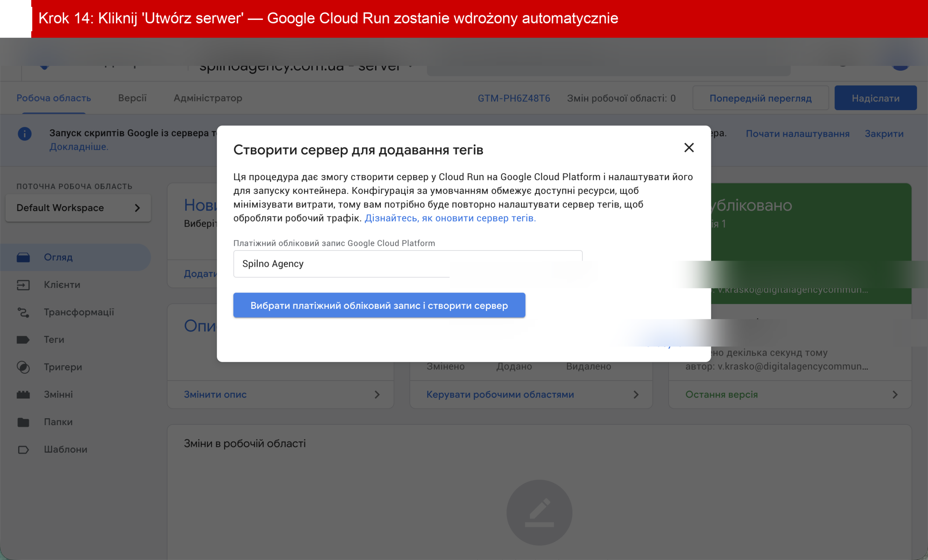This screenshot has height=560, width=928.
Task: Open the Версії tab
Action: (132, 98)
